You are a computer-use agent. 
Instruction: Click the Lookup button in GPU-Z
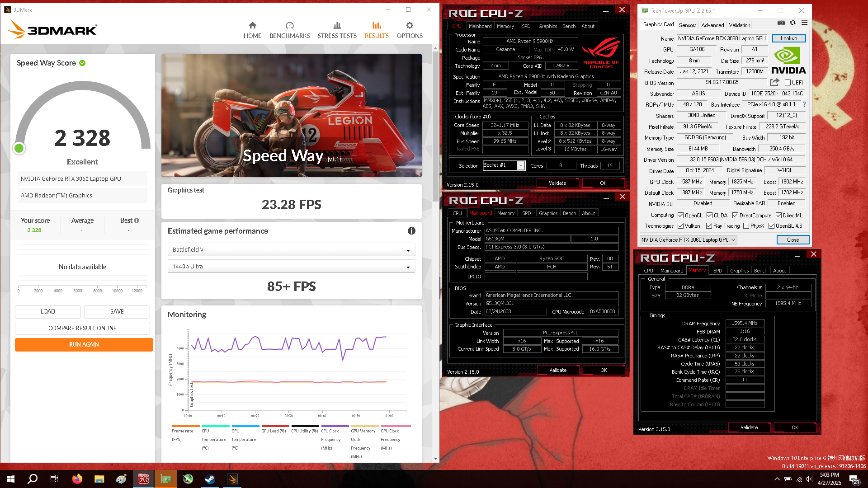point(788,38)
